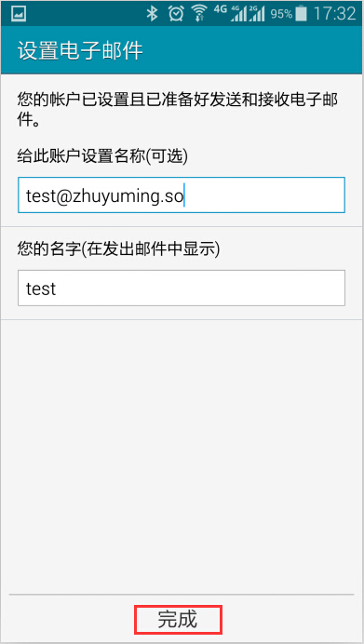This screenshot has height=644, width=364.
Task: Tap the 4G SIM signal bars icon
Action: pyautogui.click(x=239, y=14)
